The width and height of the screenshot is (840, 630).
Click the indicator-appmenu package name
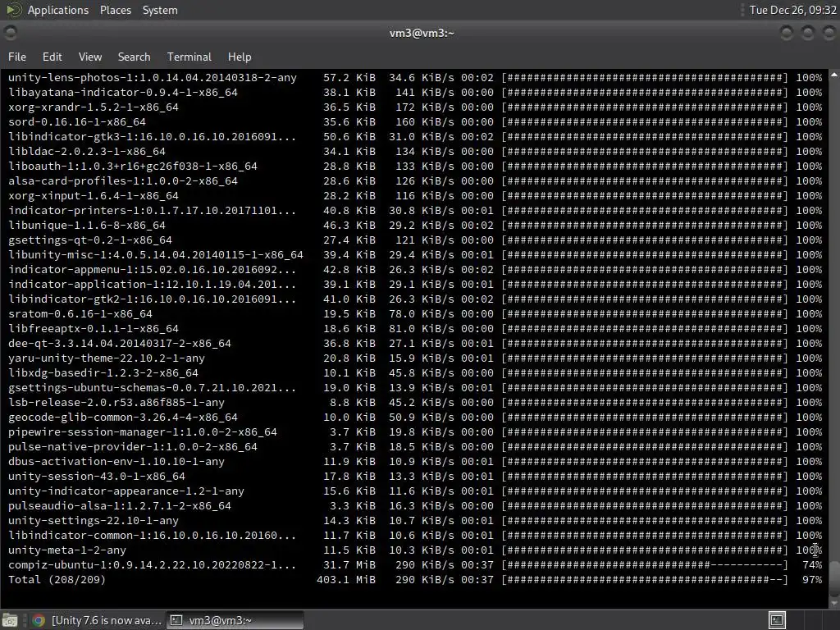[x=152, y=269]
